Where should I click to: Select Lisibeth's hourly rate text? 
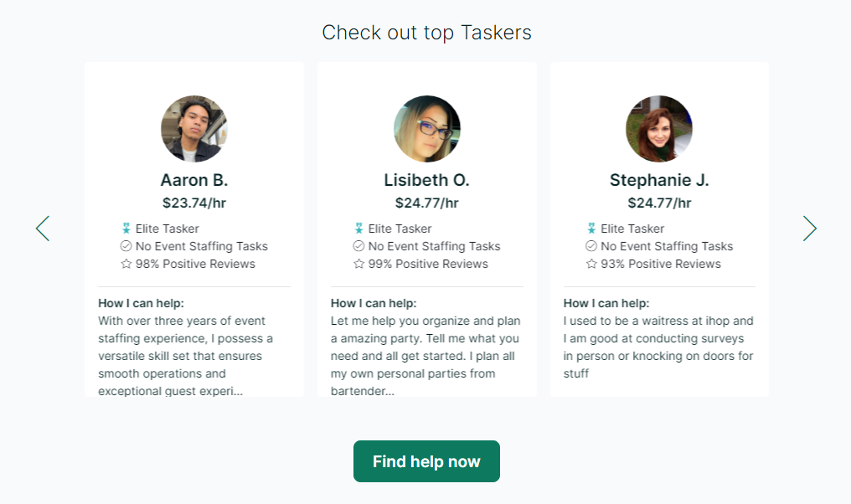pos(426,202)
